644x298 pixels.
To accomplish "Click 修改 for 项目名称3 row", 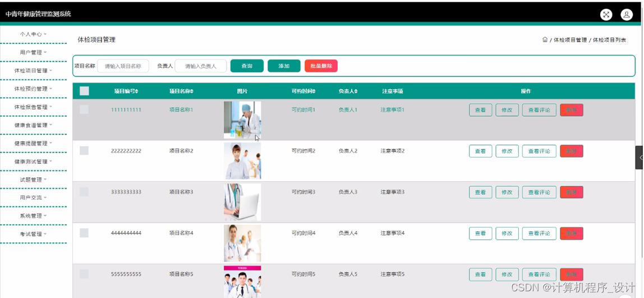I will [x=507, y=192].
